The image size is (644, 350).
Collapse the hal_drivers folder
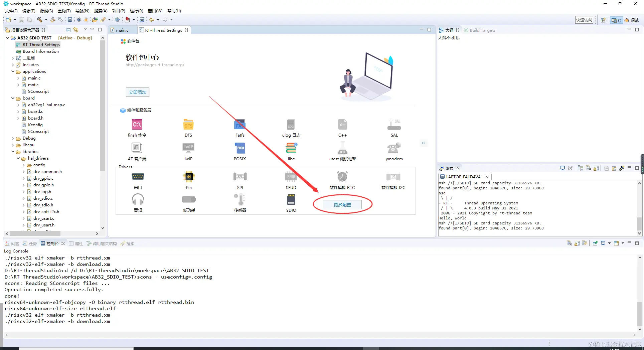[x=18, y=158]
